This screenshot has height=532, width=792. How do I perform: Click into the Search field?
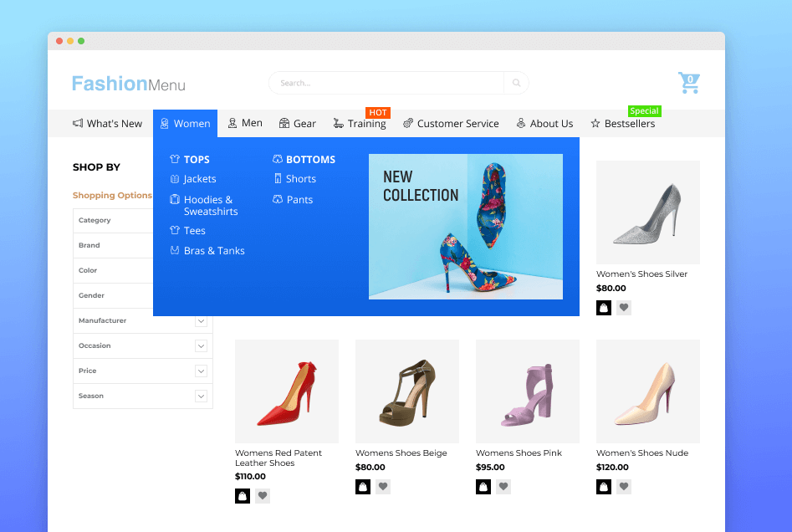click(x=386, y=83)
